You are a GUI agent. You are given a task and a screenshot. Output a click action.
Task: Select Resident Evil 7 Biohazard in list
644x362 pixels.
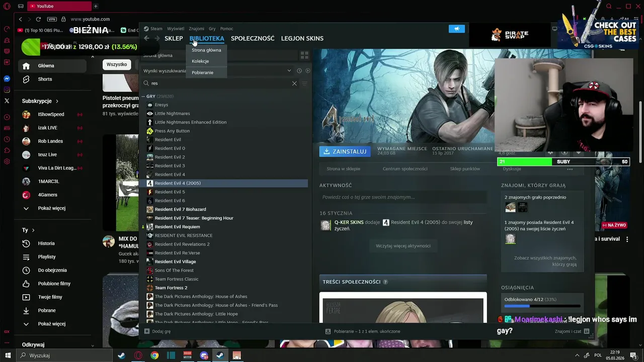coord(180,209)
